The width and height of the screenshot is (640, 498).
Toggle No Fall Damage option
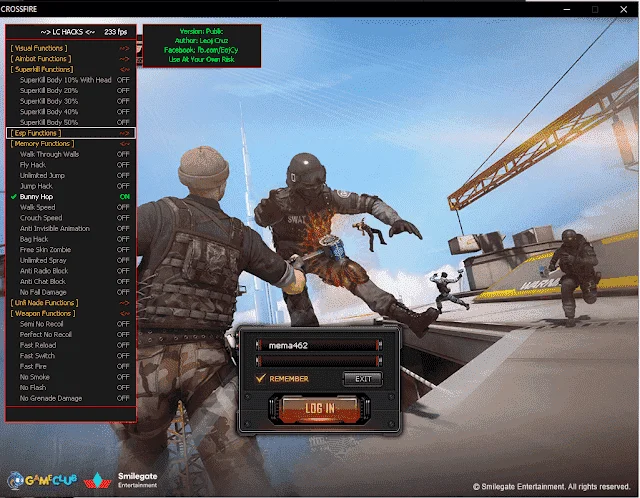(x=71, y=292)
